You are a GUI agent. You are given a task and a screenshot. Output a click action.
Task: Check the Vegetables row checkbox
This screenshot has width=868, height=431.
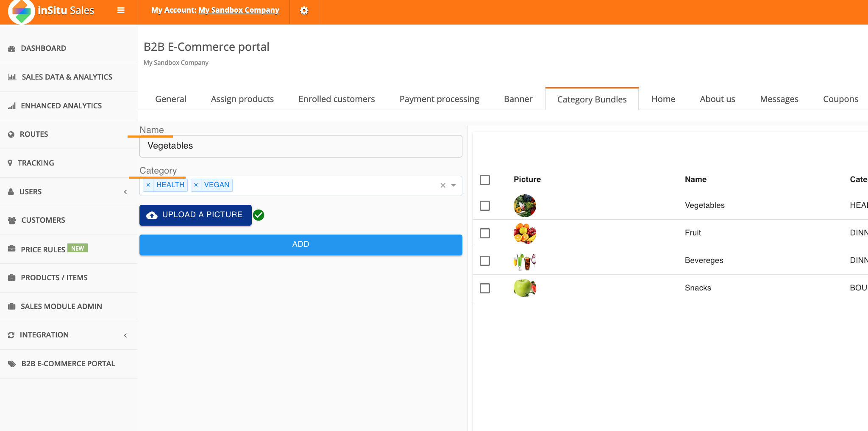[x=485, y=206]
